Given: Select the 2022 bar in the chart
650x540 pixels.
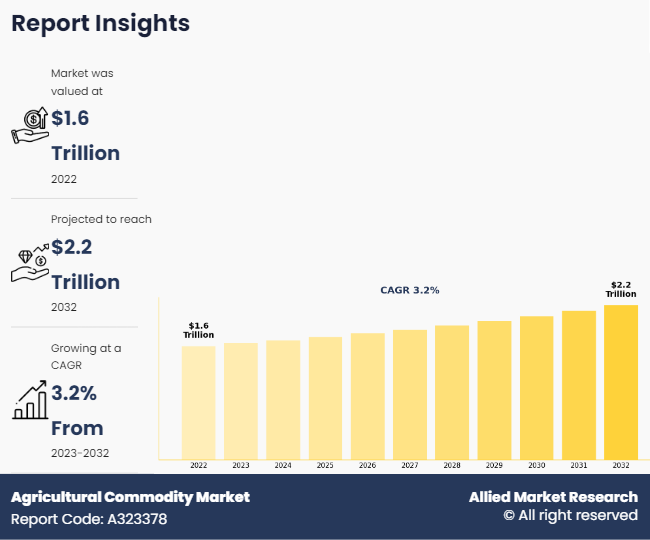Looking at the screenshot, I should pos(198,402).
